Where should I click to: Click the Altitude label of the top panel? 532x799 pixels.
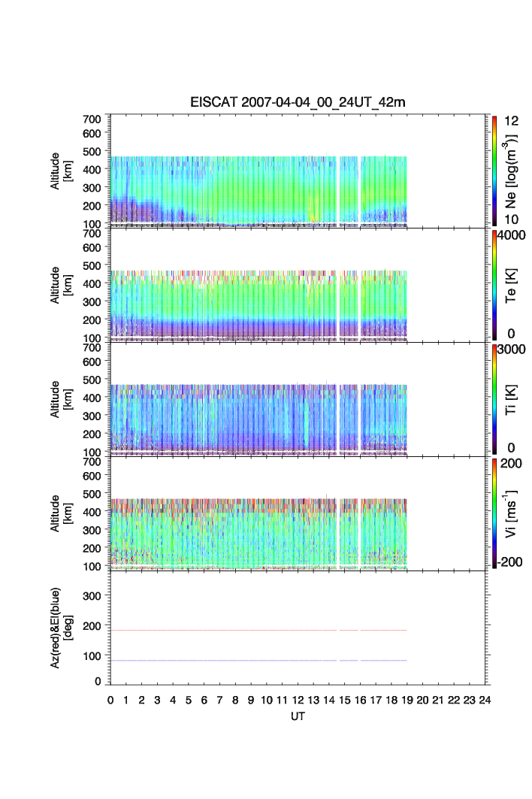pyautogui.click(x=60, y=171)
